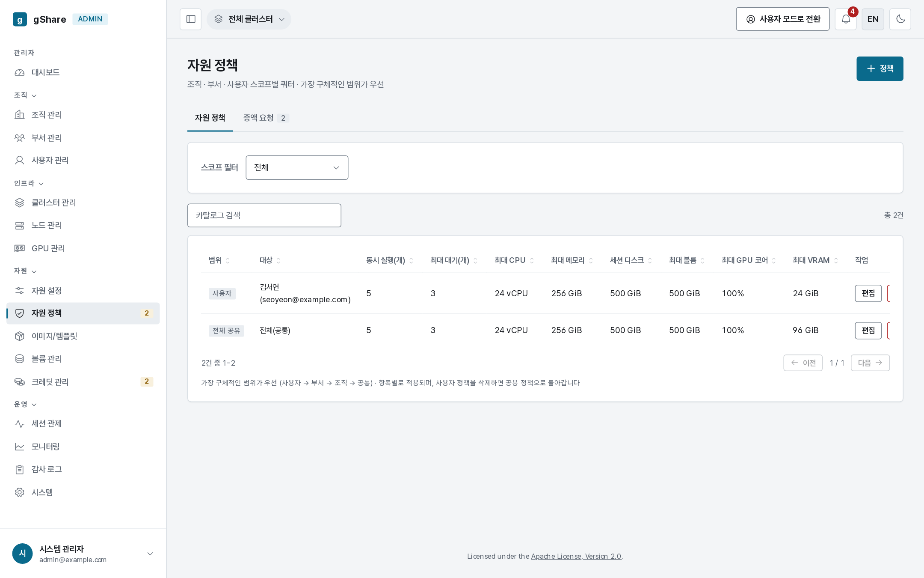Sort by 범위 column header
This screenshot has height=578, width=924.
click(x=219, y=260)
